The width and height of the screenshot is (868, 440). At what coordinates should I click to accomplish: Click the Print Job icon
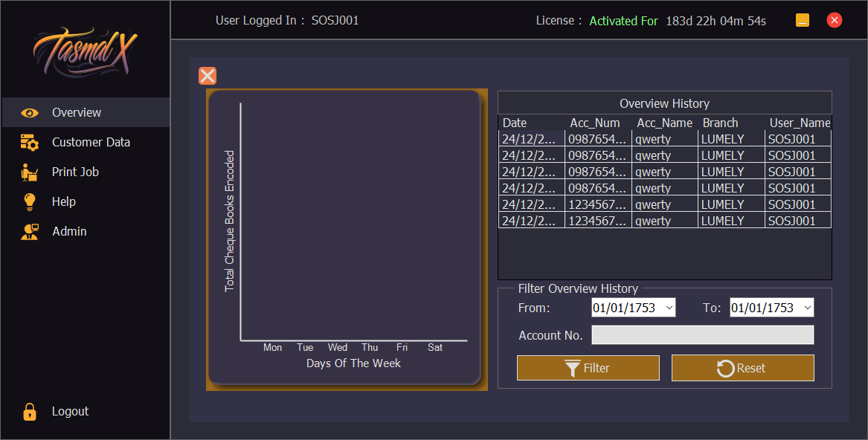click(x=30, y=172)
